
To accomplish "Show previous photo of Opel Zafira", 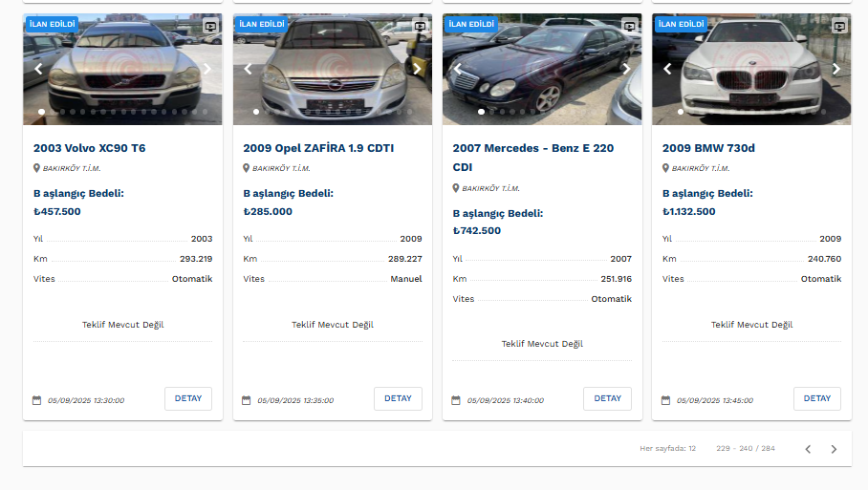I will pos(248,69).
